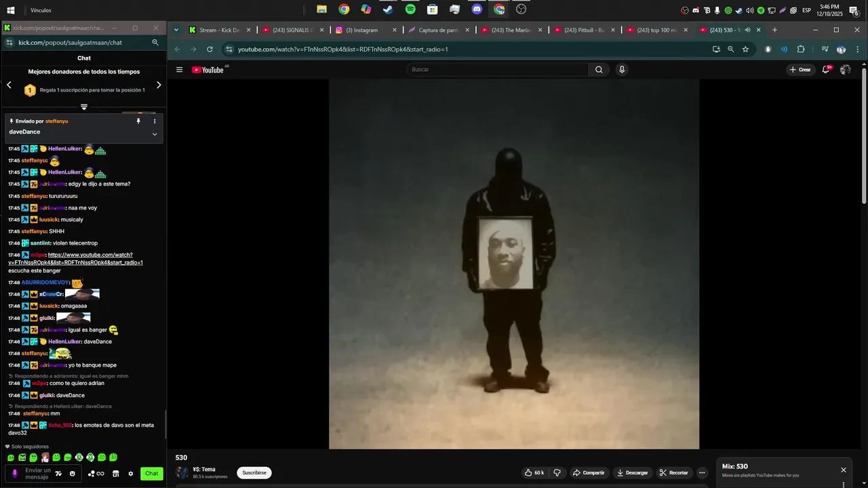The width and height of the screenshot is (868, 488).
Task: Click the YouTube page vertical scrollbar
Action: [x=864, y=136]
